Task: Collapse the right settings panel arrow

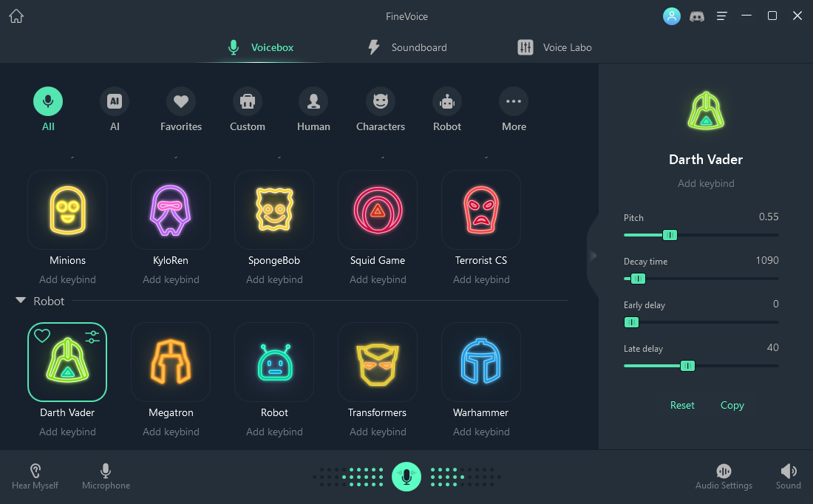Action: tap(593, 255)
